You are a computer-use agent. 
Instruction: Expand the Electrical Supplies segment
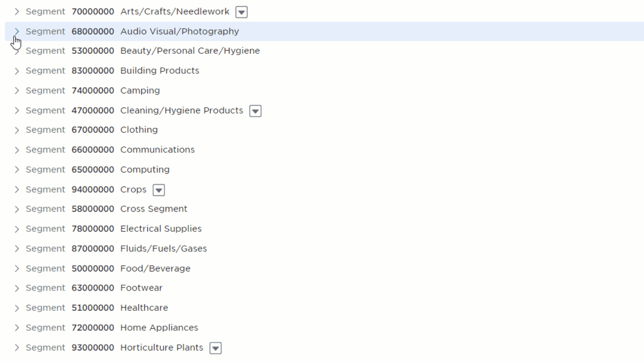tap(17, 229)
